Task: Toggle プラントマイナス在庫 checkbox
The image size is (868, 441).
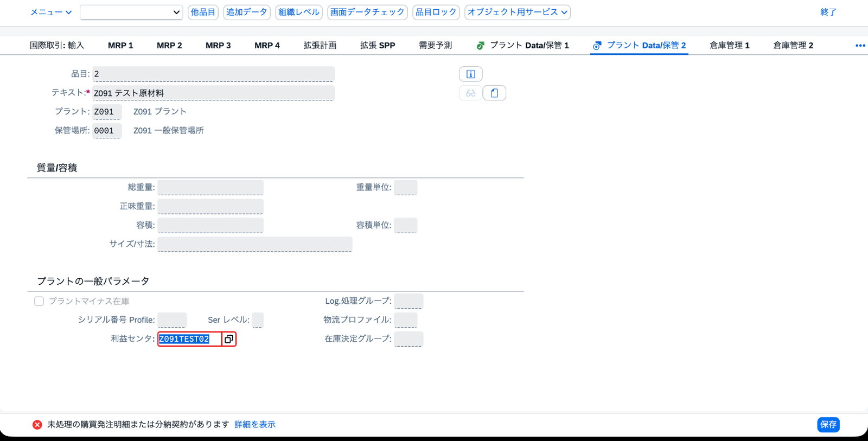Action: [x=39, y=301]
